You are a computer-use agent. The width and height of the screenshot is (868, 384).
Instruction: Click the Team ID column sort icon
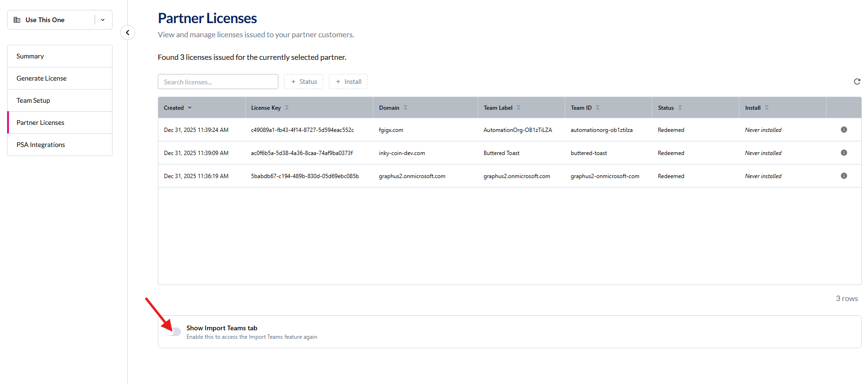pos(598,108)
